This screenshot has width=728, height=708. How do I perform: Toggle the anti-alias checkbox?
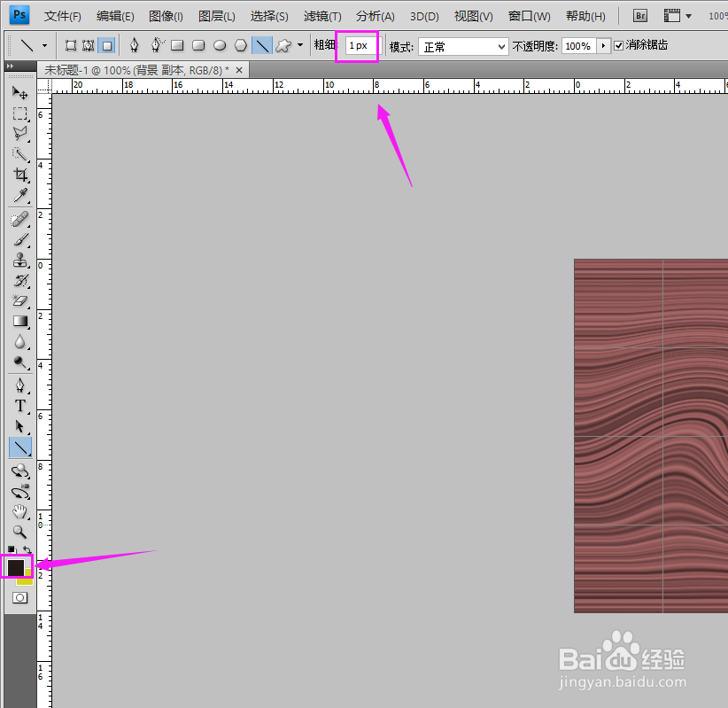pyautogui.click(x=618, y=45)
